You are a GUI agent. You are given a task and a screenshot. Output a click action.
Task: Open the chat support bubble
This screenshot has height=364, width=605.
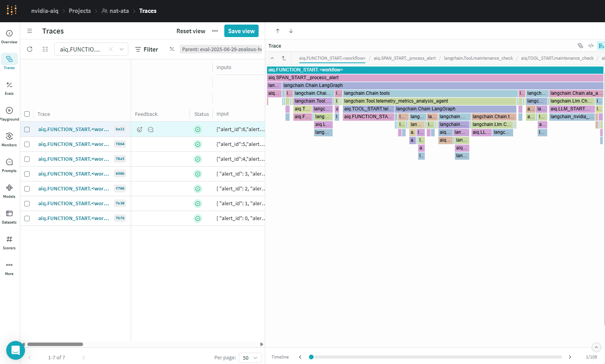pyautogui.click(x=16, y=350)
